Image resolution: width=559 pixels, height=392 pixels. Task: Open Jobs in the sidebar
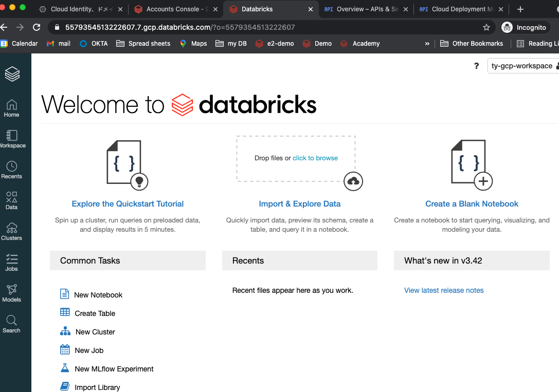[11, 263]
